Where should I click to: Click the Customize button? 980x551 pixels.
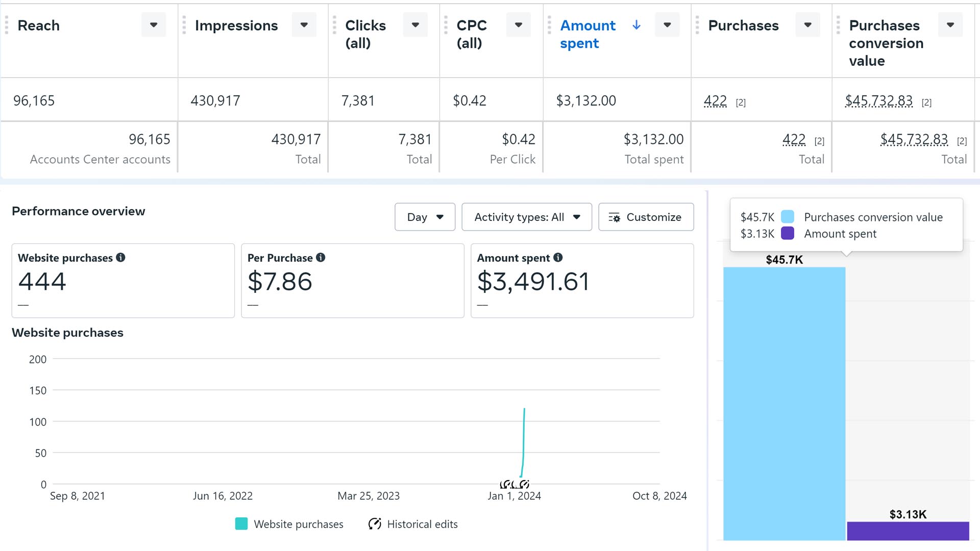tap(646, 217)
